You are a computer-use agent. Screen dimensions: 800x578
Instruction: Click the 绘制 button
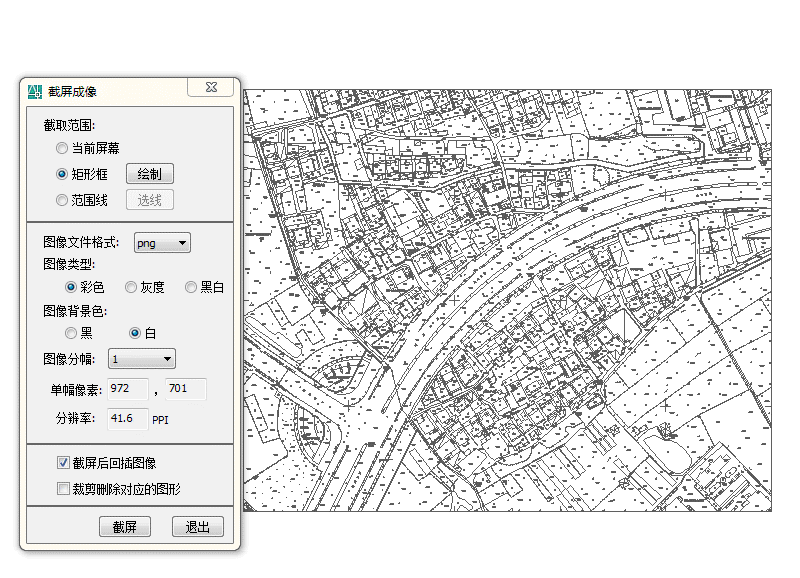tap(150, 174)
